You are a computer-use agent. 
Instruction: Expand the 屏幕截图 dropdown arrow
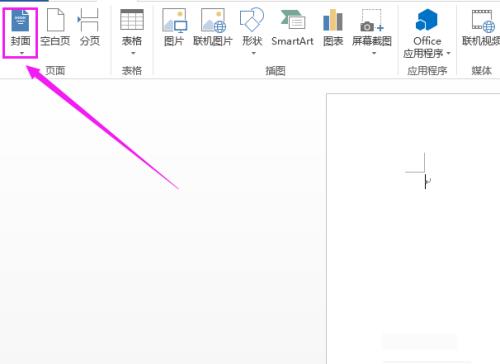(374, 53)
